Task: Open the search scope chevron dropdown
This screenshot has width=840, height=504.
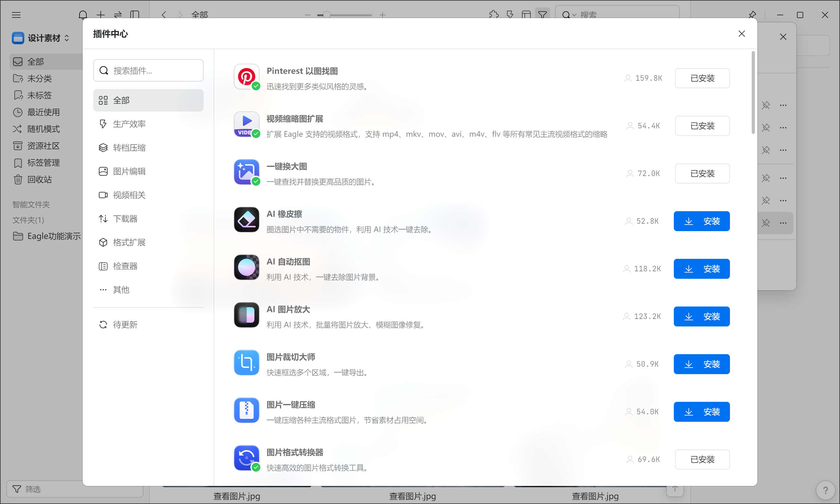Action: pyautogui.click(x=575, y=15)
